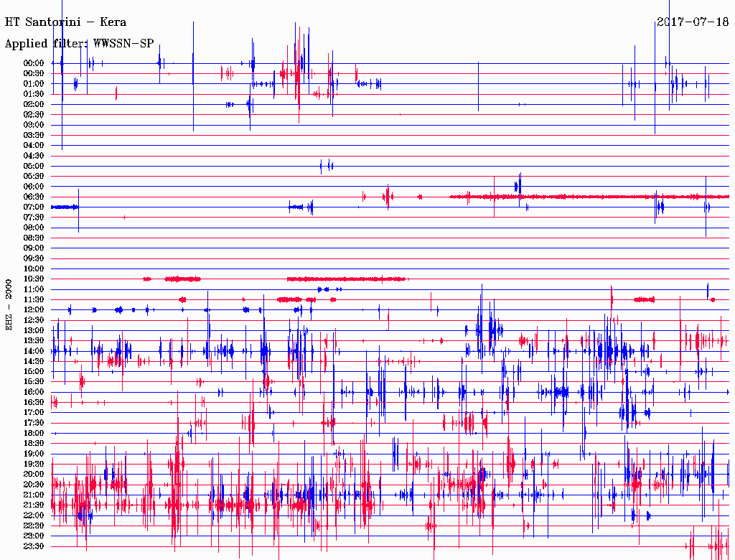The image size is (735, 560).
Task: Select the 05:00 time label
Action: coord(34,166)
